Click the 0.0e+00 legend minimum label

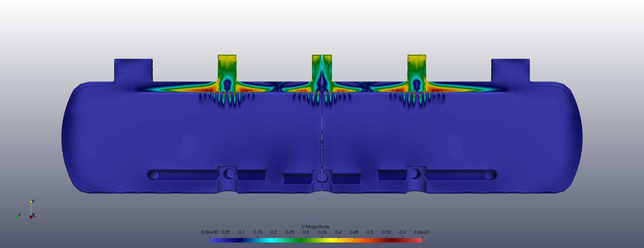tap(210, 232)
